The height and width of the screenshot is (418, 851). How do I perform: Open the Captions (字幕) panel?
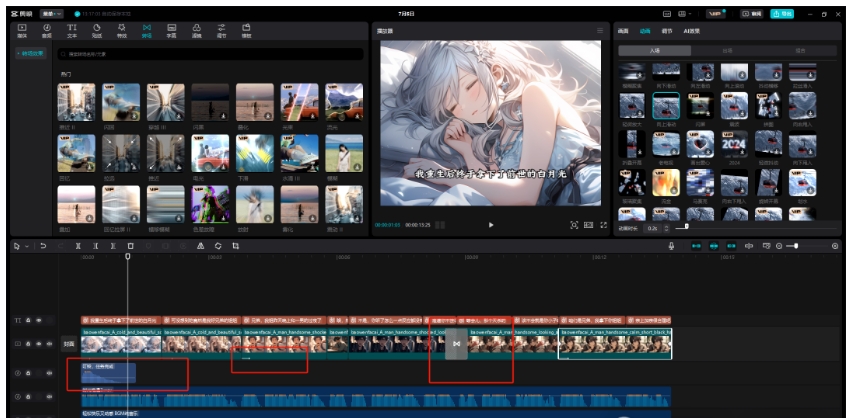point(172,30)
